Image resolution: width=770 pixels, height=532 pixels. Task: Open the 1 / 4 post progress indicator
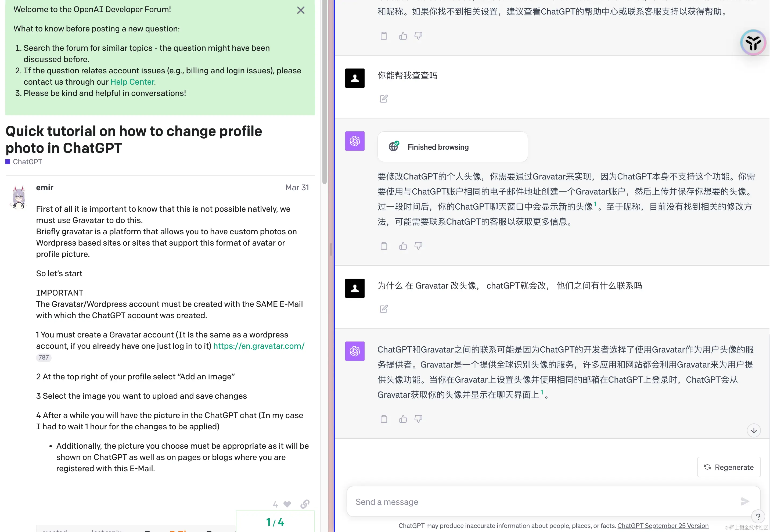pos(275,522)
